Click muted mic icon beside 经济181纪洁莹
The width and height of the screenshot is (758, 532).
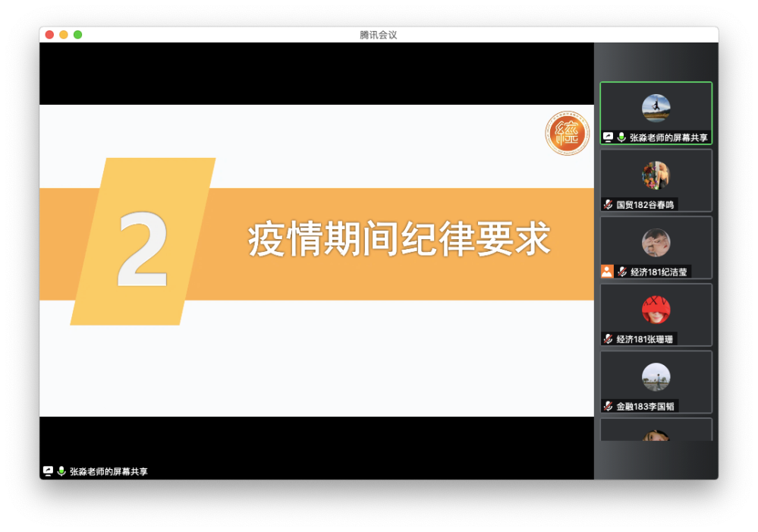pyautogui.click(x=621, y=272)
